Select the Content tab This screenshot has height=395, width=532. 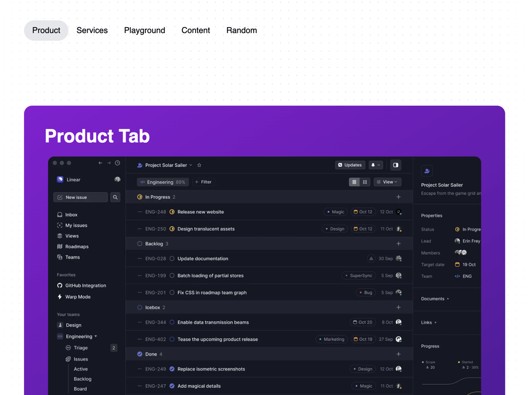(196, 30)
